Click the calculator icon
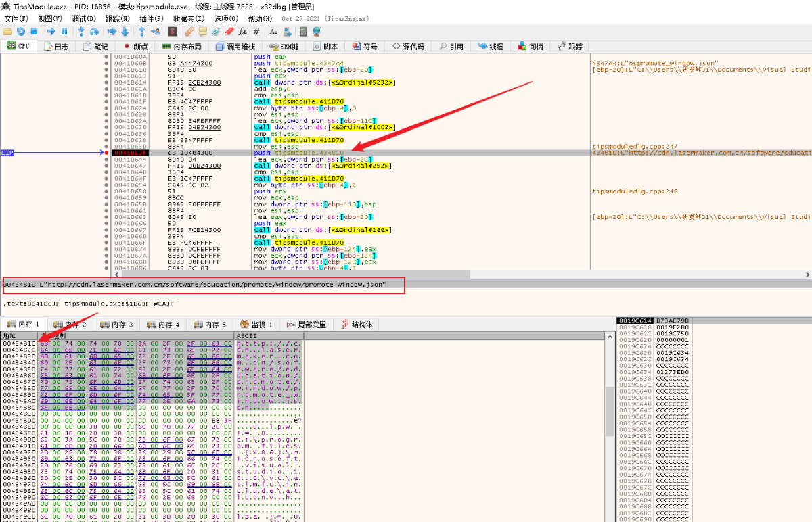Screen dimensions: 812x522 (303, 31)
